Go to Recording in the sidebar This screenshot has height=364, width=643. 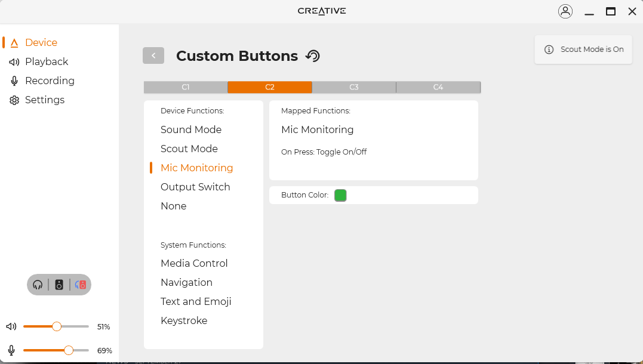coord(50,81)
